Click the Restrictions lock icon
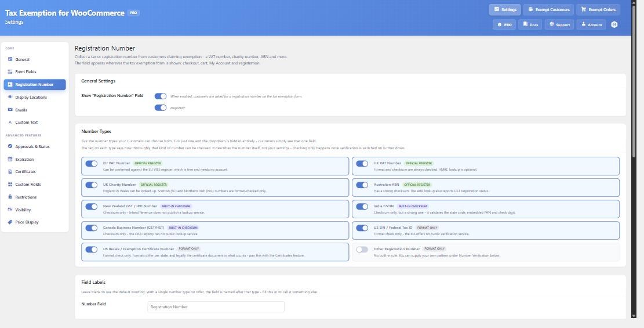Image resolution: width=644 pixels, height=328 pixels. coord(10,197)
